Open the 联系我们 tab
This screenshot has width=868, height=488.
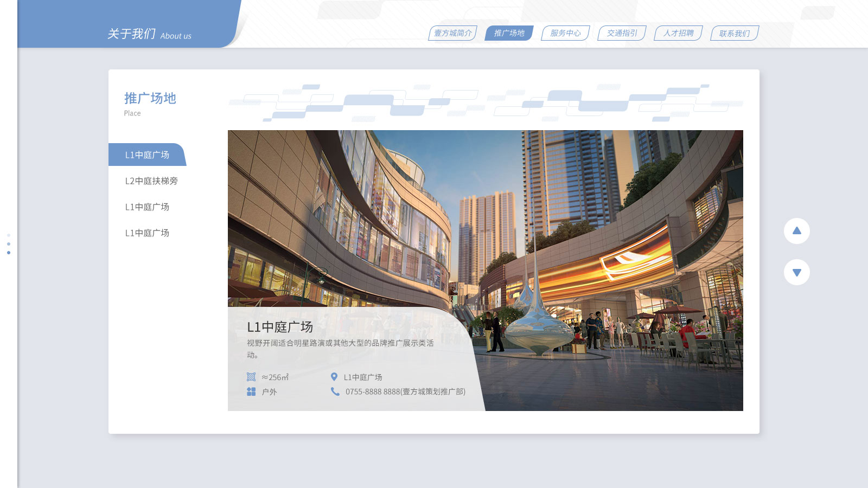[735, 33]
